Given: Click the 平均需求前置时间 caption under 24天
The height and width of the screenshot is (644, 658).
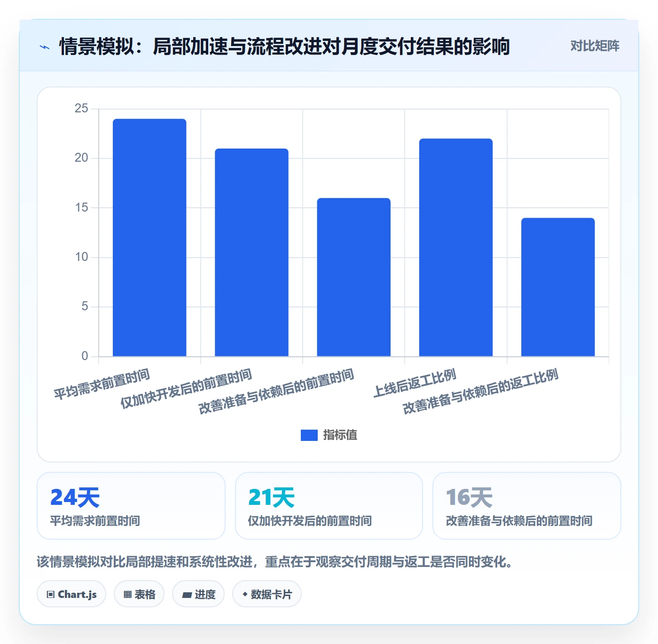Looking at the screenshot, I should [95, 521].
